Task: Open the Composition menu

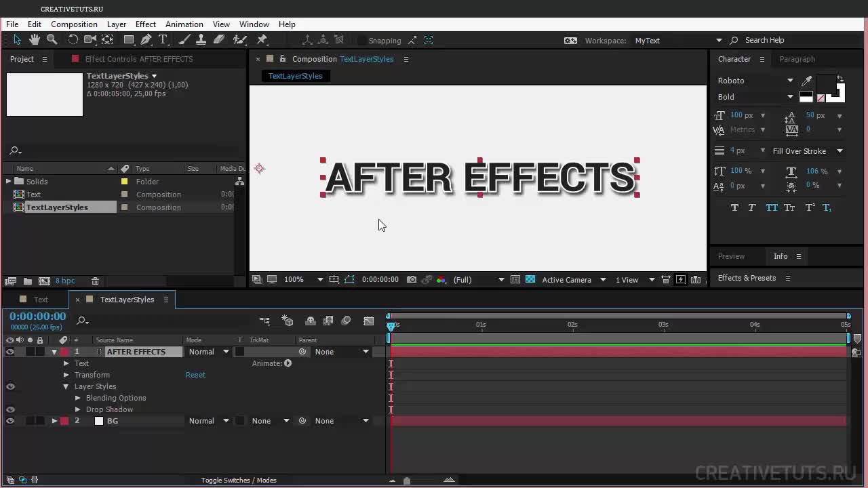Action: pos(74,24)
